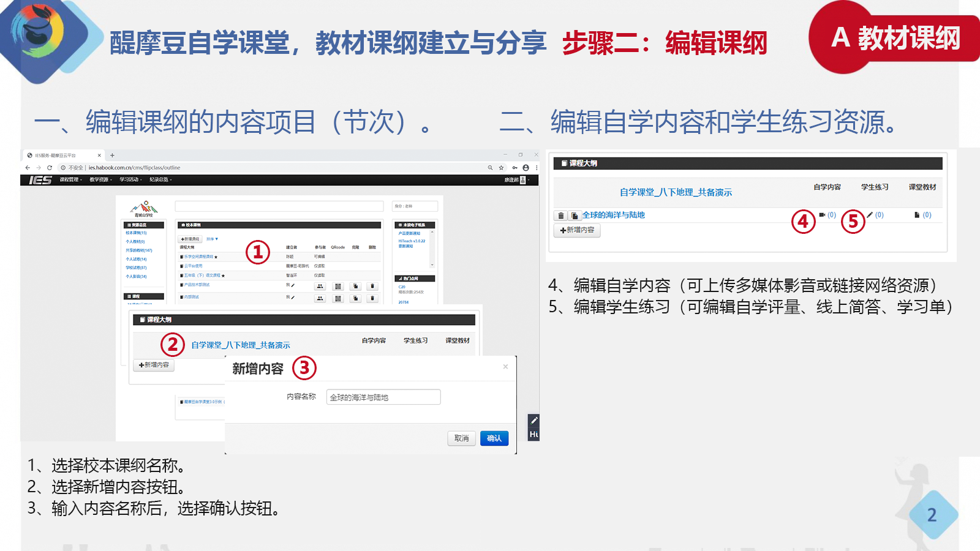
Task: Bookmark page with star icon
Action: 501,168
